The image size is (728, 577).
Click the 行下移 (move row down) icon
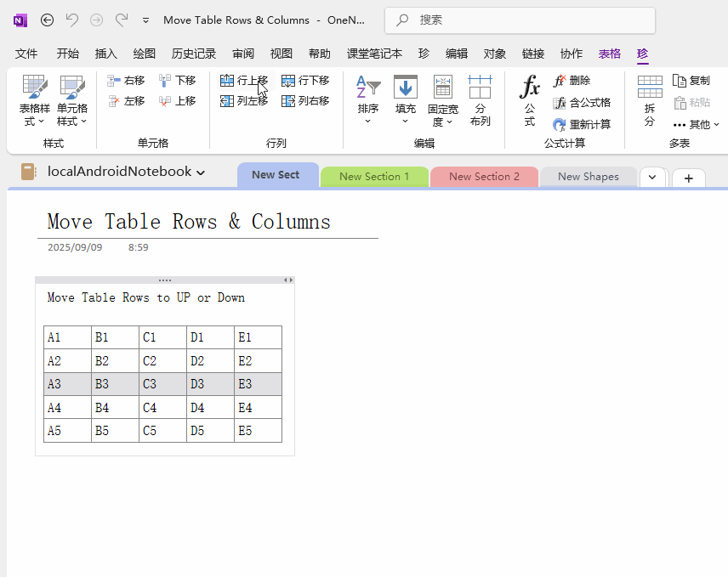288,81
